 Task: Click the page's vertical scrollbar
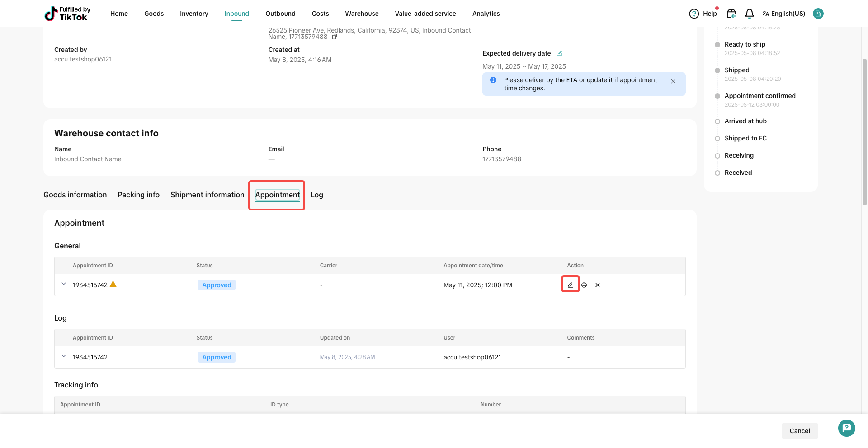coord(864,131)
